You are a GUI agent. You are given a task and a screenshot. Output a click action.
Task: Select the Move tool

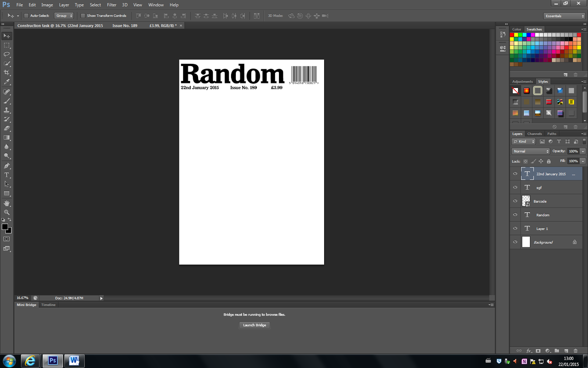(x=7, y=36)
